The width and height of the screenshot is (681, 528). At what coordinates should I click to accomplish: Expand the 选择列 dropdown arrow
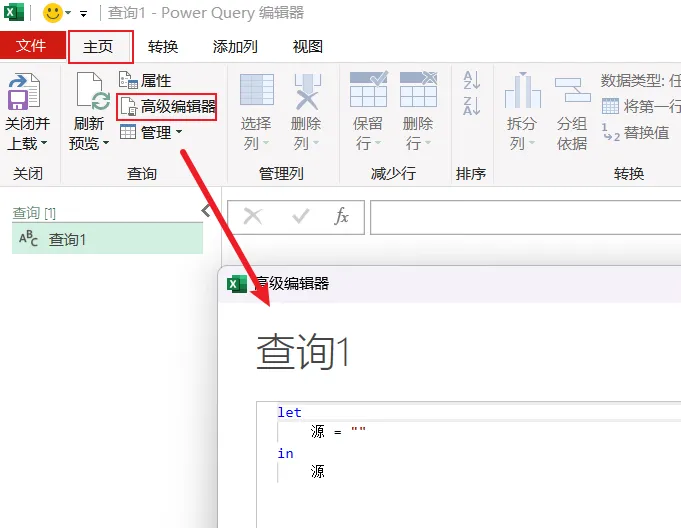(266, 142)
